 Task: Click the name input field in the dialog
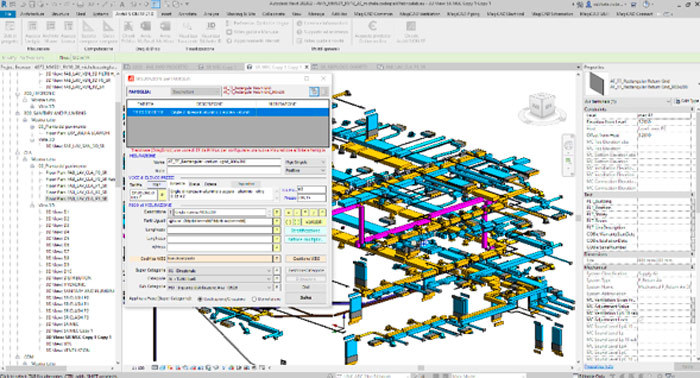(224, 162)
